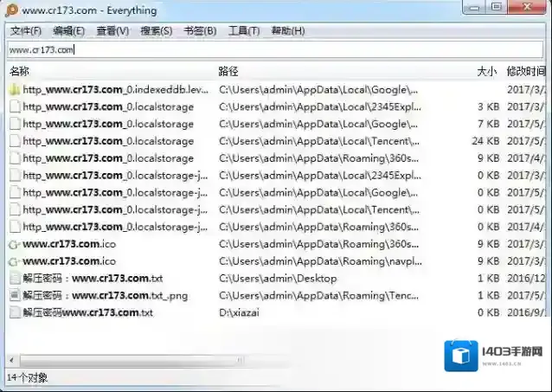
Task: Open the 书签(B) menu
Action: (200, 31)
